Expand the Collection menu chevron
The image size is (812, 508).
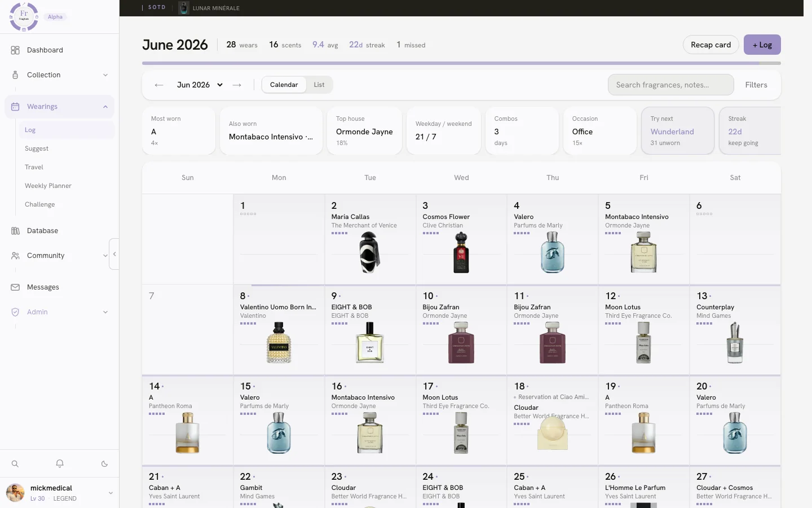[105, 75]
